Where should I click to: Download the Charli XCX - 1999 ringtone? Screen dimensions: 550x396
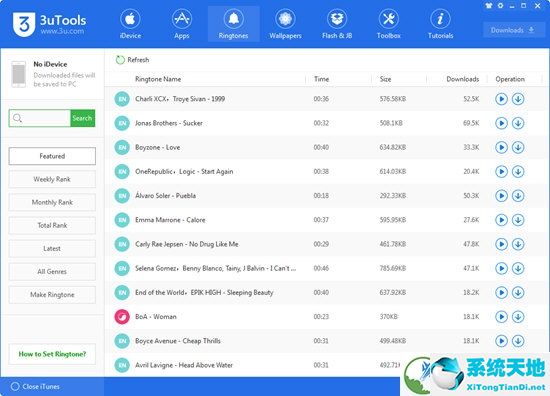518,99
